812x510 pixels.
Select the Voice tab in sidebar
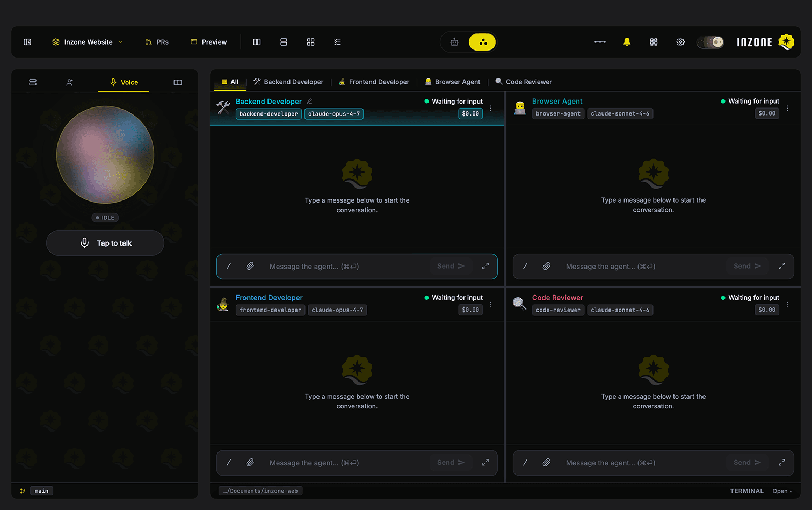124,82
